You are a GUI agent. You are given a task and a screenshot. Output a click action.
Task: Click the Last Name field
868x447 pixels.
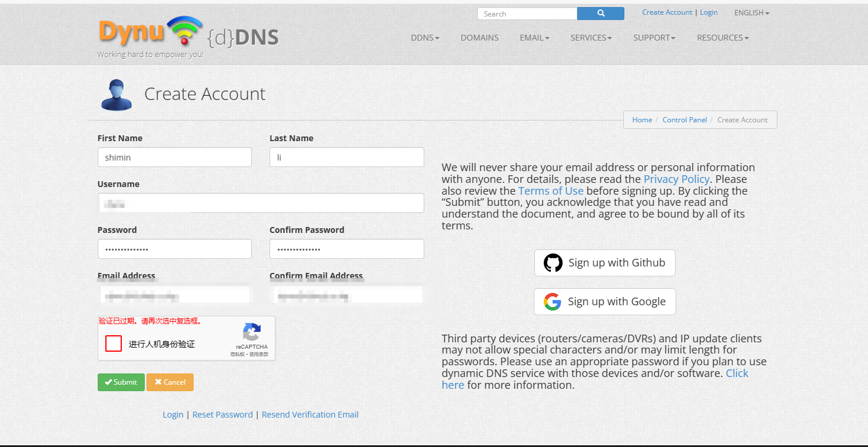(347, 157)
